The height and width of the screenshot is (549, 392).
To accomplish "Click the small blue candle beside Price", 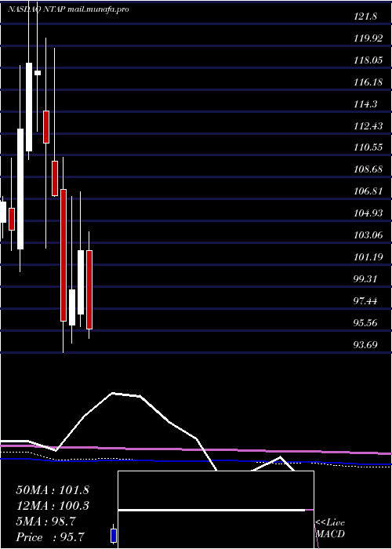I will [x=114, y=536].
